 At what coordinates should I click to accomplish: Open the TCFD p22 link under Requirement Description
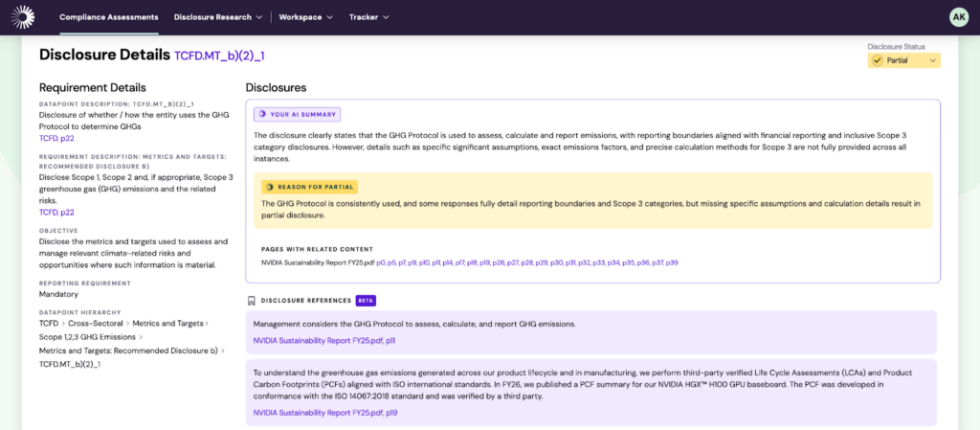click(56, 212)
